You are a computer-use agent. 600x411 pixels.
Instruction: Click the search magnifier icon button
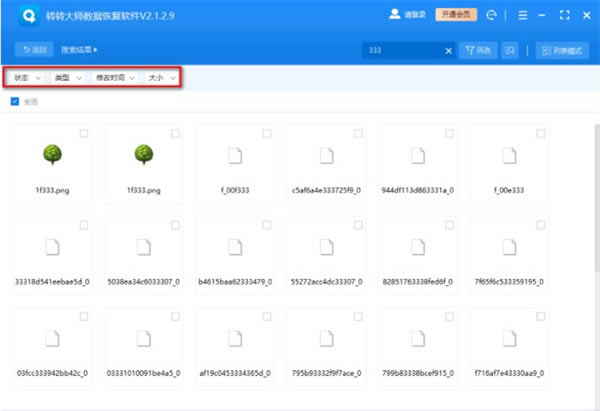click(510, 49)
